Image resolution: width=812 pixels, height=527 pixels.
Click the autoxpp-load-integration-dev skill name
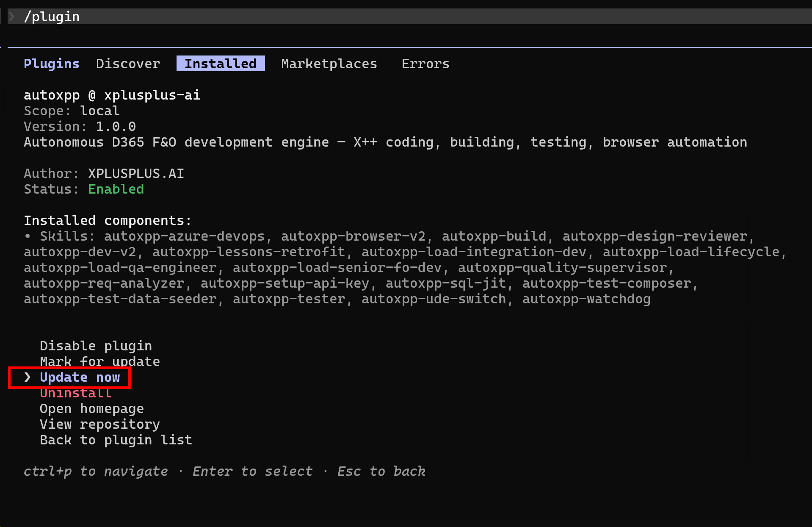pos(474,252)
